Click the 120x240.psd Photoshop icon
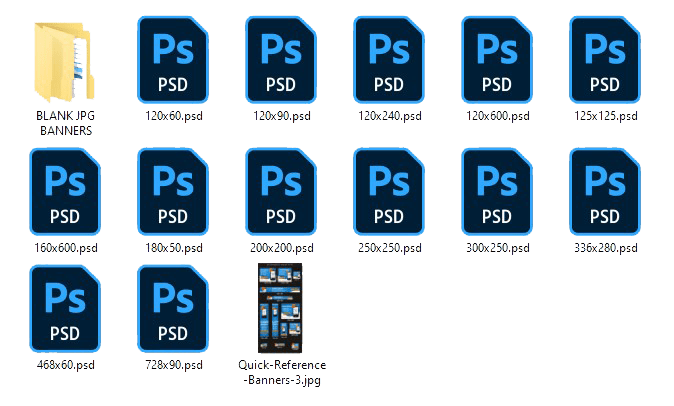 point(389,60)
